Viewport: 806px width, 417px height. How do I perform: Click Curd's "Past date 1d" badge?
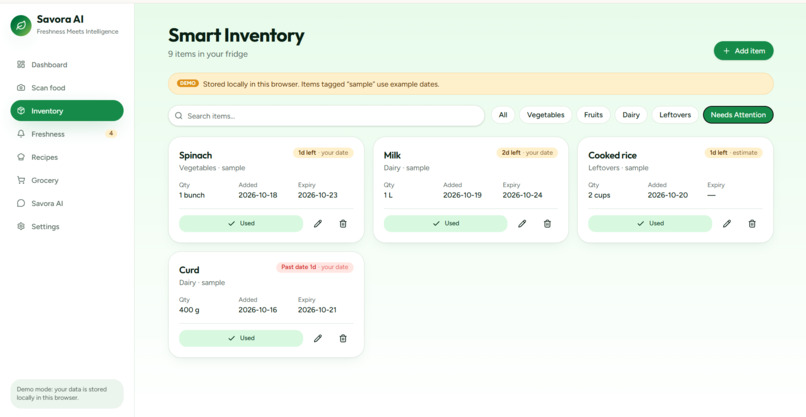[x=315, y=267]
